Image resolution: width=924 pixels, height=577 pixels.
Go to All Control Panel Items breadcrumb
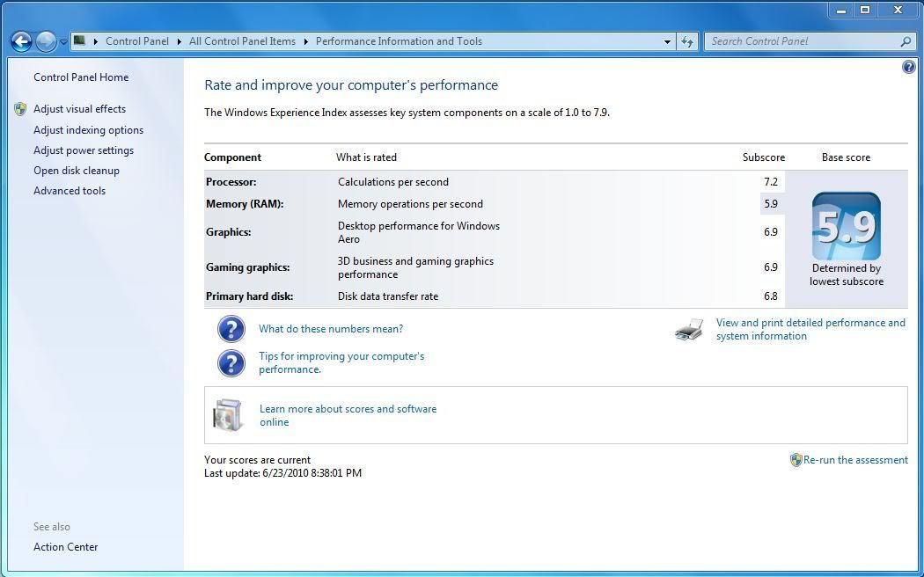[x=242, y=41]
